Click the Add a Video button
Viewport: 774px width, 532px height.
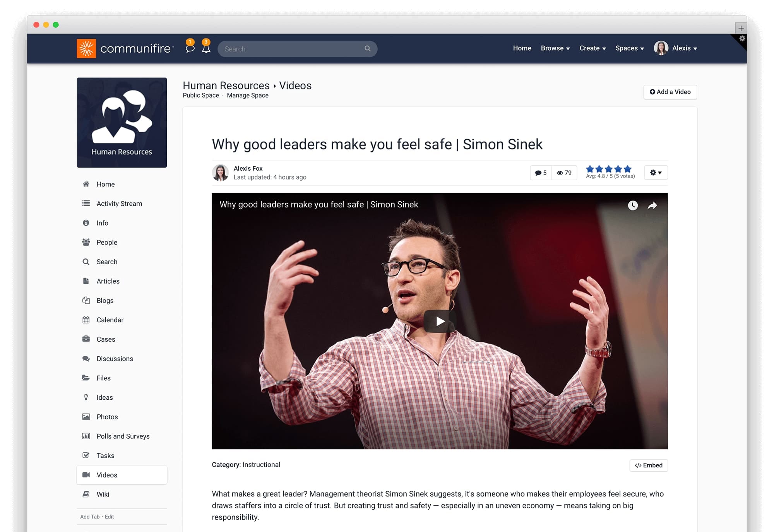670,92
